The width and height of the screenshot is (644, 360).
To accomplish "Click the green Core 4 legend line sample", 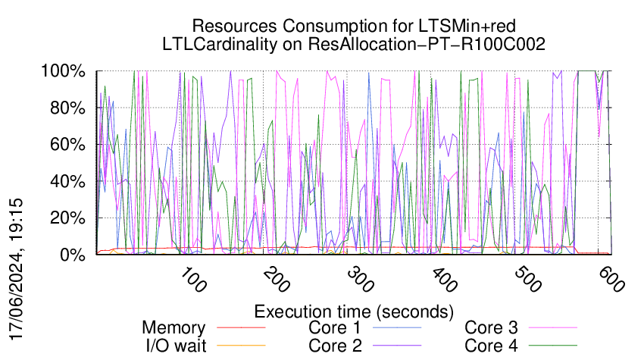I will pos(553,346).
